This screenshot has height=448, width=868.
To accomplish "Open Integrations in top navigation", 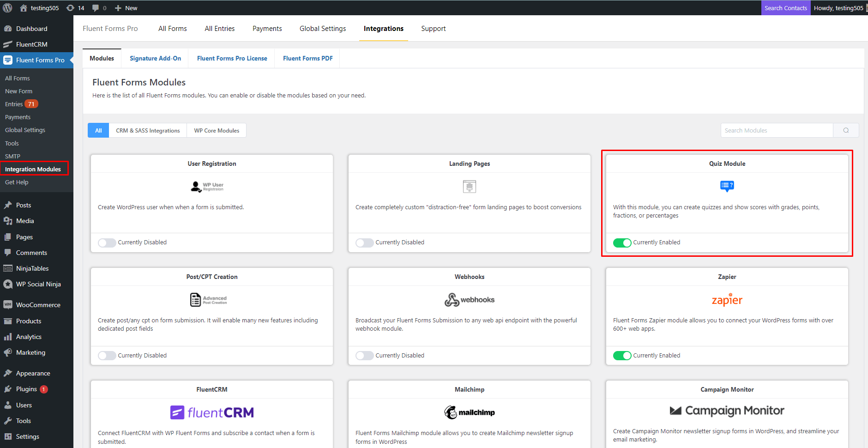I will [384, 29].
